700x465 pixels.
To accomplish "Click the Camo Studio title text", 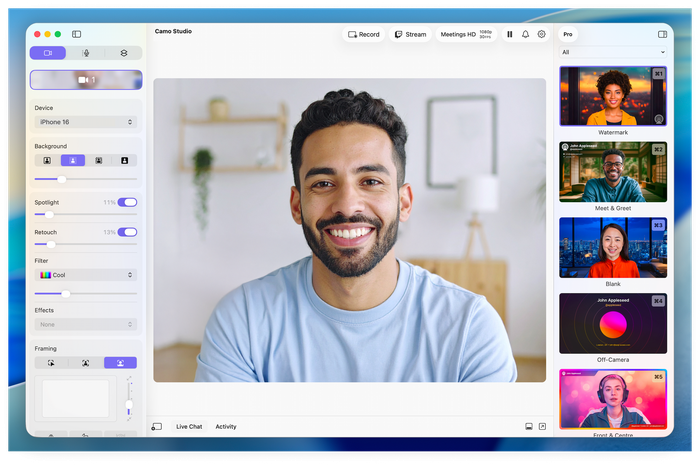I will click(x=173, y=31).
